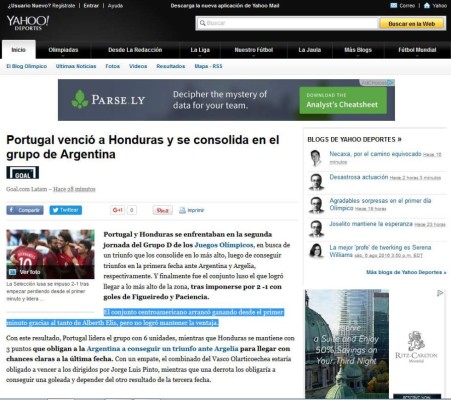451x400 pixels.
Task: Open the Resultados submenu link
Action: [171, 66]
